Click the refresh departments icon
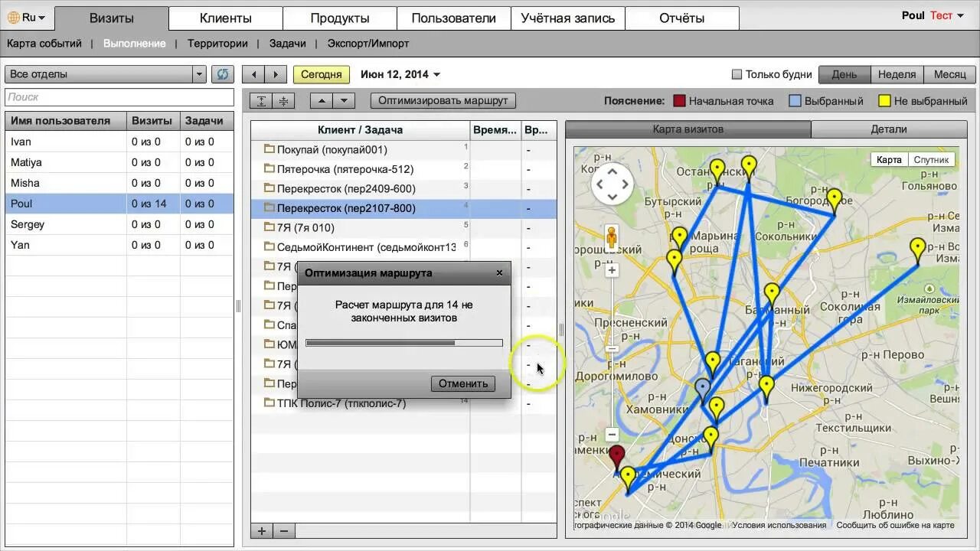Screen dimensions: 980x551 pyautogui.click(x=223, y=74)
